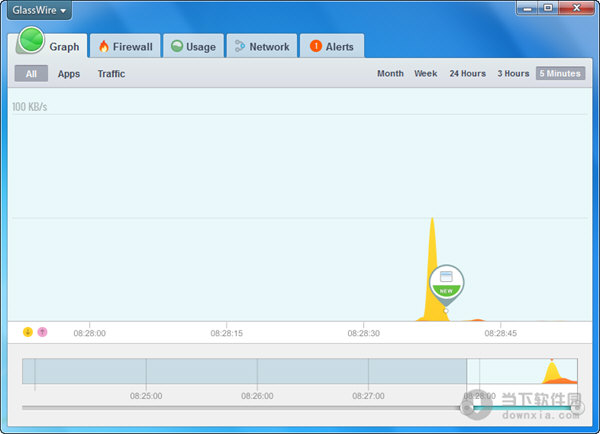Click the 08:28:30 time label
Image resolution: width=600 pixels, height=434 pixels.
point(364,333)
